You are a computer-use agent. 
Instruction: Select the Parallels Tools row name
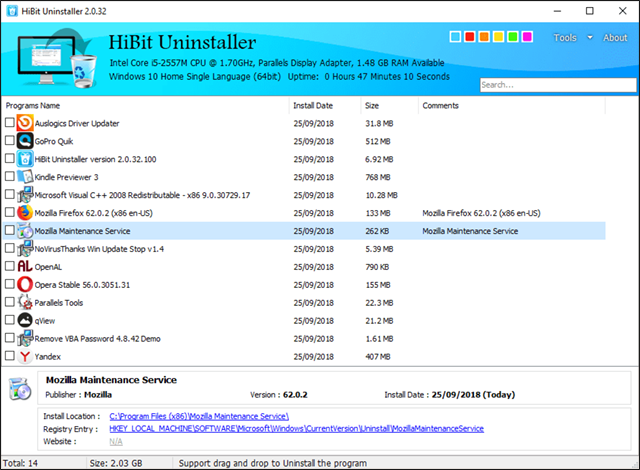(58, 303)
